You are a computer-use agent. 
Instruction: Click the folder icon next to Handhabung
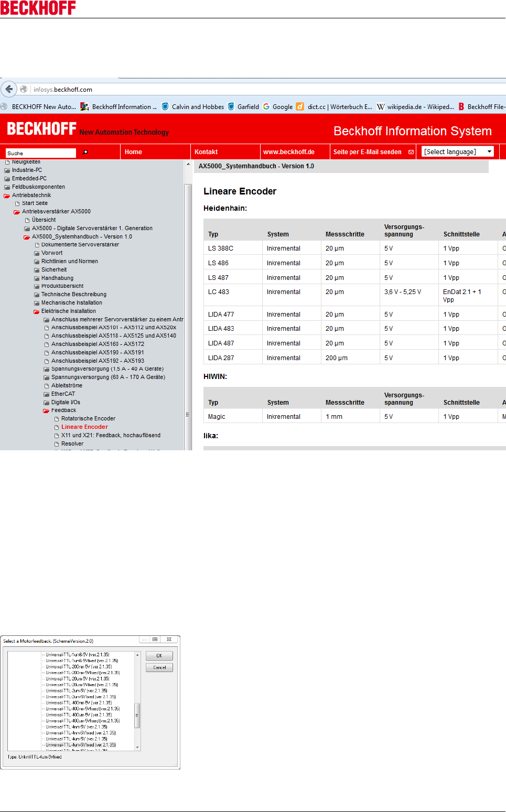point(37,278)
